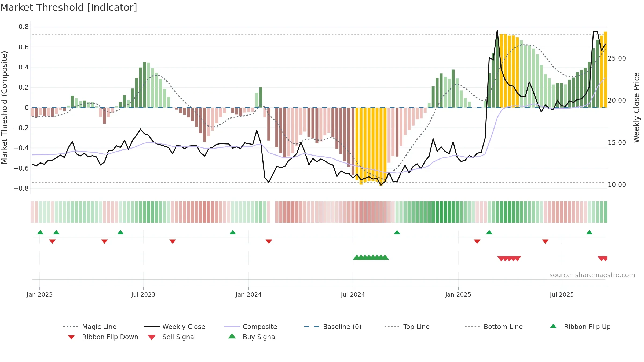Click the earliest Ribbon Flip Up marker, Jan 2023
Viewport: 644px width, 362px height.
click(x=40, y=232)
